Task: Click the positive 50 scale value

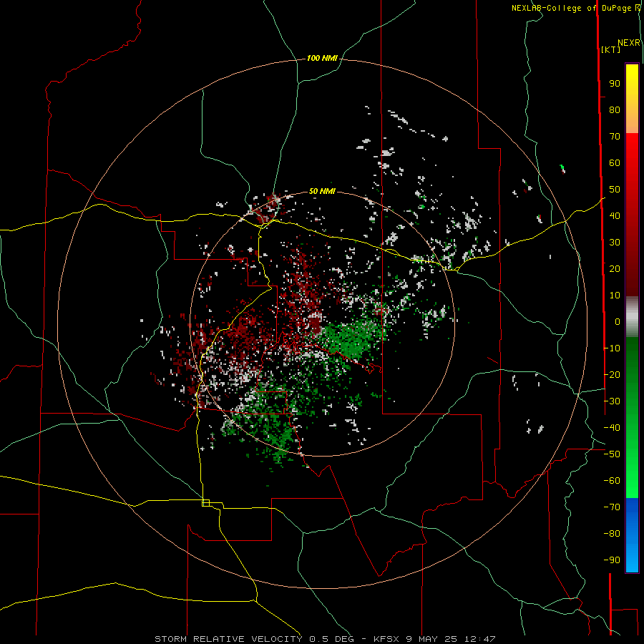Action: (615, 190)
